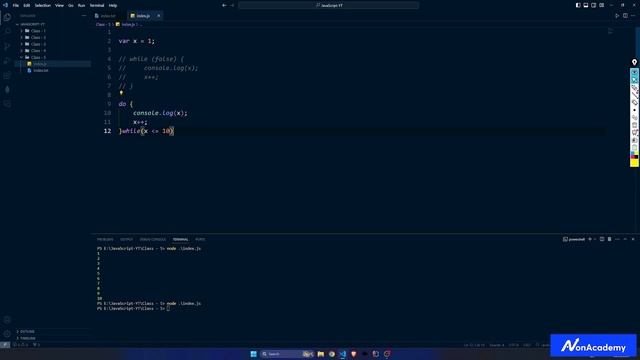Image resolution: width=640 pixels, height=360 pixels.
Task: Expand the Class - 4 folder
Action: click(38, 51)
